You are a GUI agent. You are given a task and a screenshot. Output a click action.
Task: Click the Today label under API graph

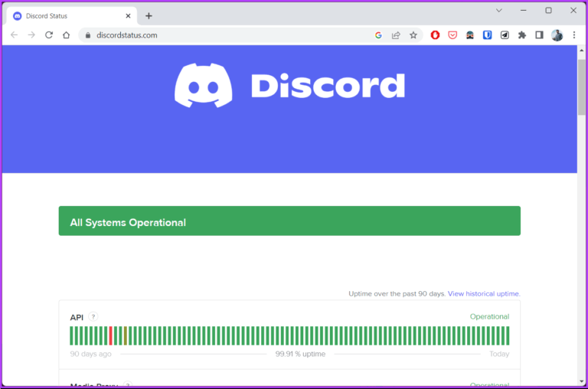tap(499, 354)
